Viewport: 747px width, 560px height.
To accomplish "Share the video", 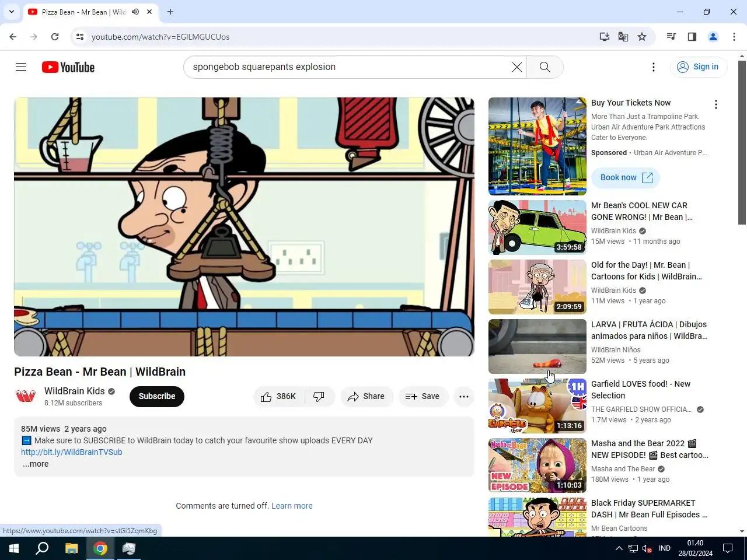I will pos(366,397).
